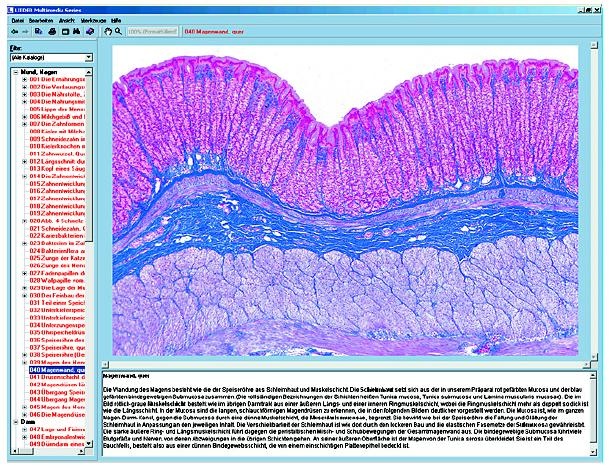Open the Filter catalog dropdown
This screenshot has height=473, width=609.
click(88, 58)
